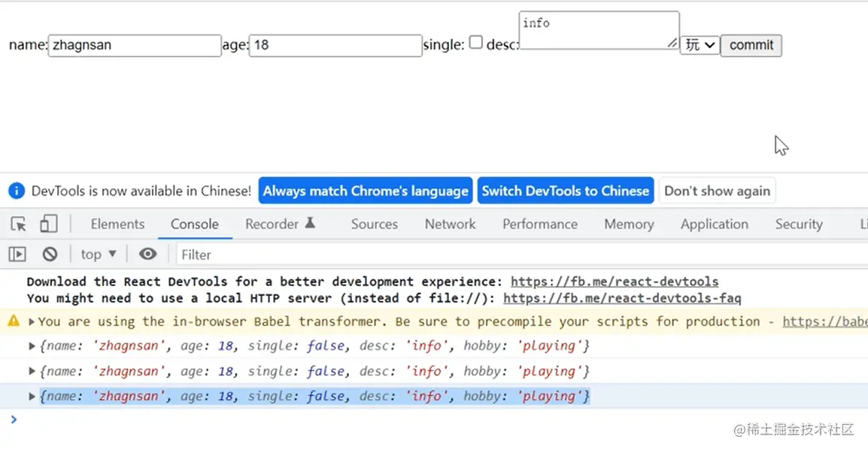
Task: Open the fb.me/react-devtools link
Action: (x=615, y=282)
